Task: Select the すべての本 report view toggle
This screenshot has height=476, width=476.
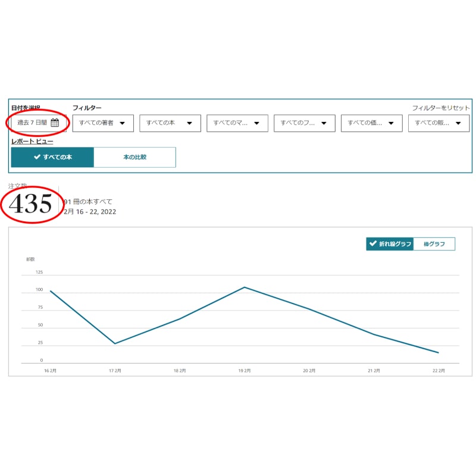Action: pos(52,157)
